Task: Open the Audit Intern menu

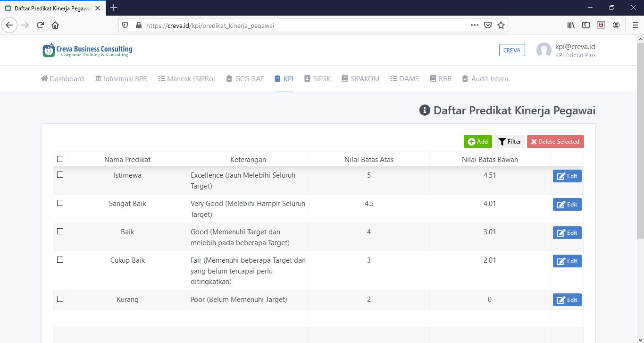Action: pyautogui.click(x=485, y=79)
